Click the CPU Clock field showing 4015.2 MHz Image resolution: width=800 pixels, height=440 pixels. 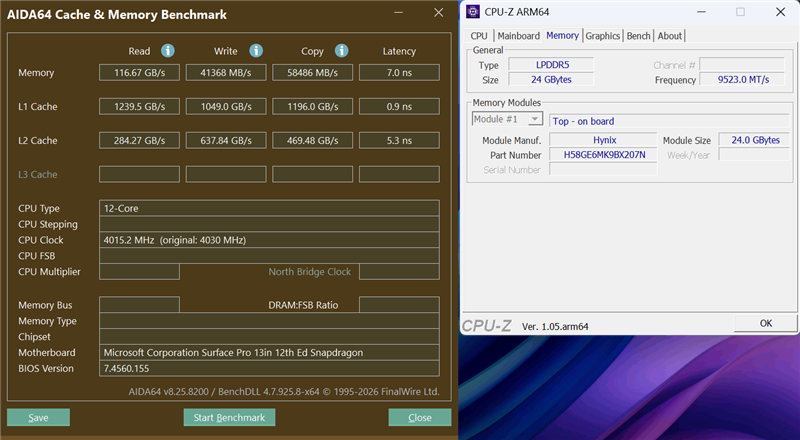[x=269, y=240]
